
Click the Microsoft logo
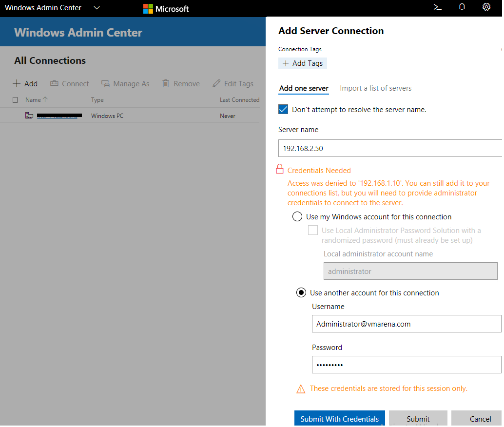click(166, 9)
